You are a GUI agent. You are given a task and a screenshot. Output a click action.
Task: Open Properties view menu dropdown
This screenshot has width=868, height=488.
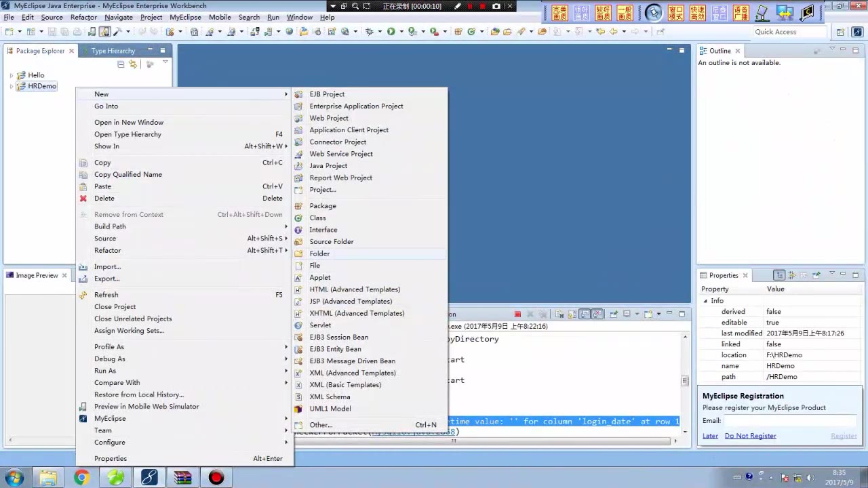click(832, 273)
